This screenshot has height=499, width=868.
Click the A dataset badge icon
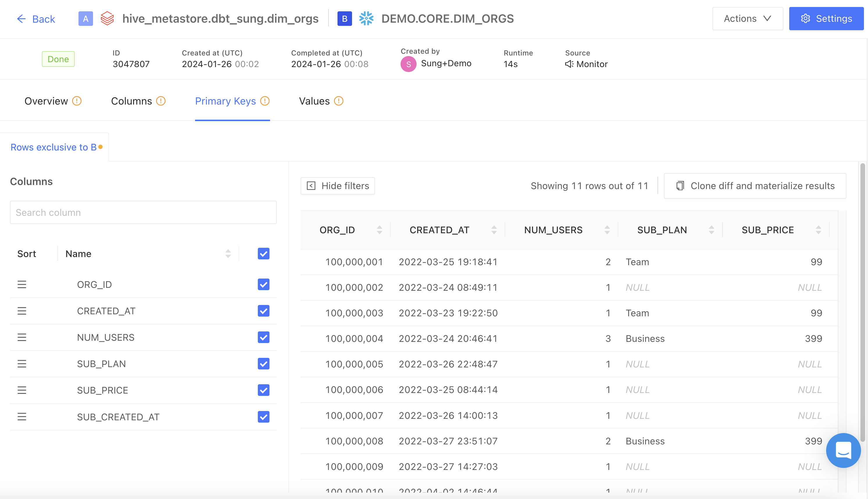[86, 19]
